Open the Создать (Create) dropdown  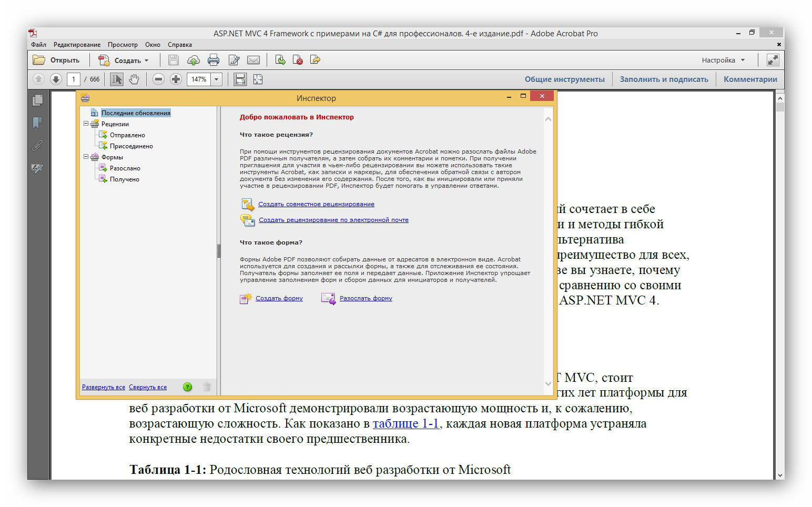124,60
